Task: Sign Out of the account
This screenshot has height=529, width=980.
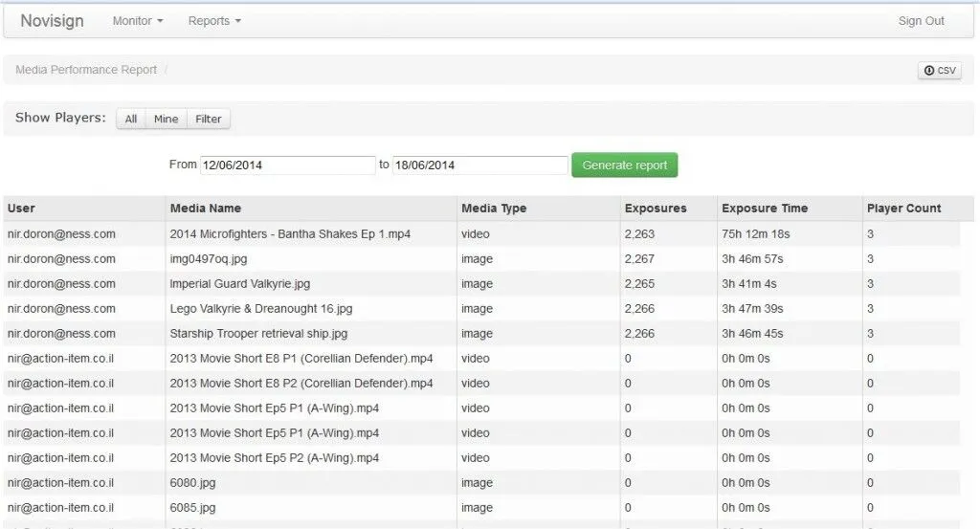Action: (921, 21)
